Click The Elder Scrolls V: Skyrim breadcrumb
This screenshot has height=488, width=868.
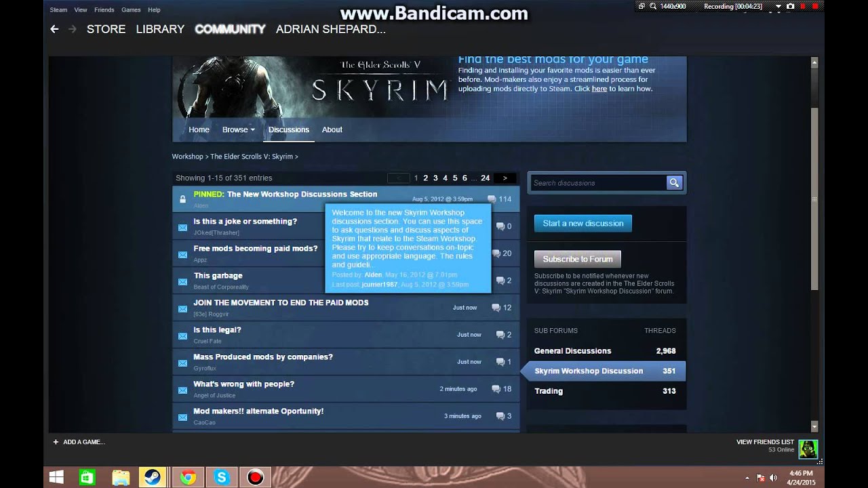click(x=252, y=157)
